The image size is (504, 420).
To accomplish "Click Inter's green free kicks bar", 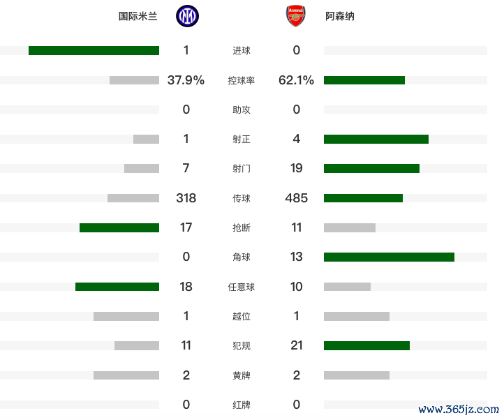I will pyautogui.click(x=117, y=287).
